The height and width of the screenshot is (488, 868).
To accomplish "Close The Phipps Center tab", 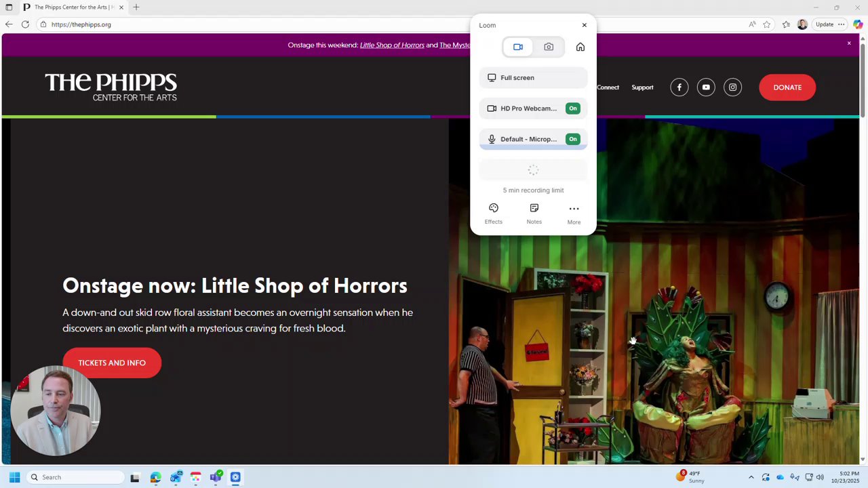I will coord(121,7).
